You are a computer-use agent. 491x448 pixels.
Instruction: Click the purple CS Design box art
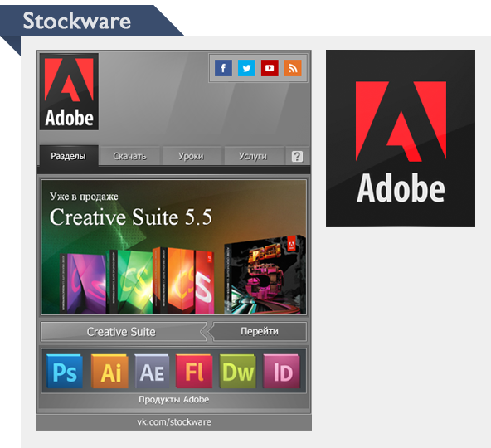coord(83,284)
